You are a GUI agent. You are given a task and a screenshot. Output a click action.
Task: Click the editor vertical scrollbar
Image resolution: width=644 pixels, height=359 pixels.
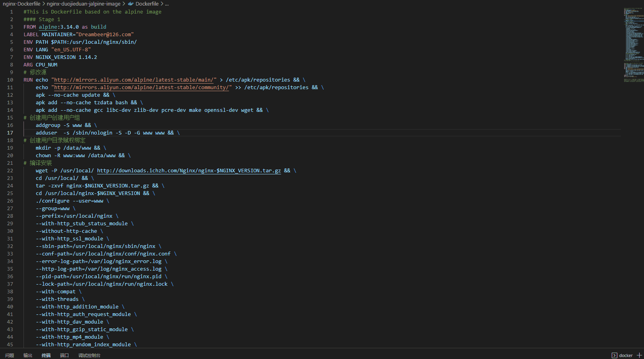642,119
